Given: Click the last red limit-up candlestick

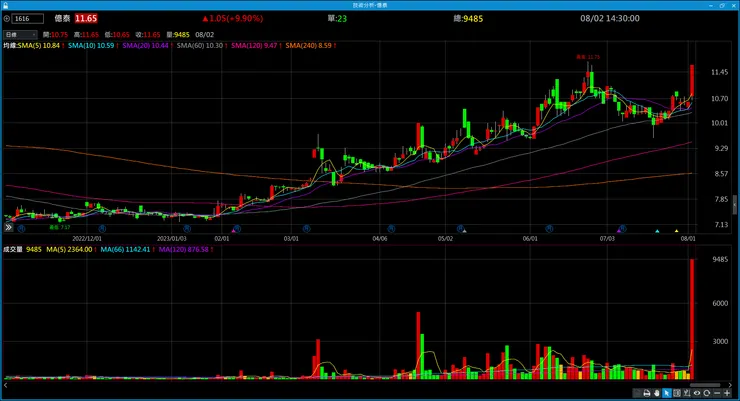Looking at the screenshot, I should [x=692, y=80].
